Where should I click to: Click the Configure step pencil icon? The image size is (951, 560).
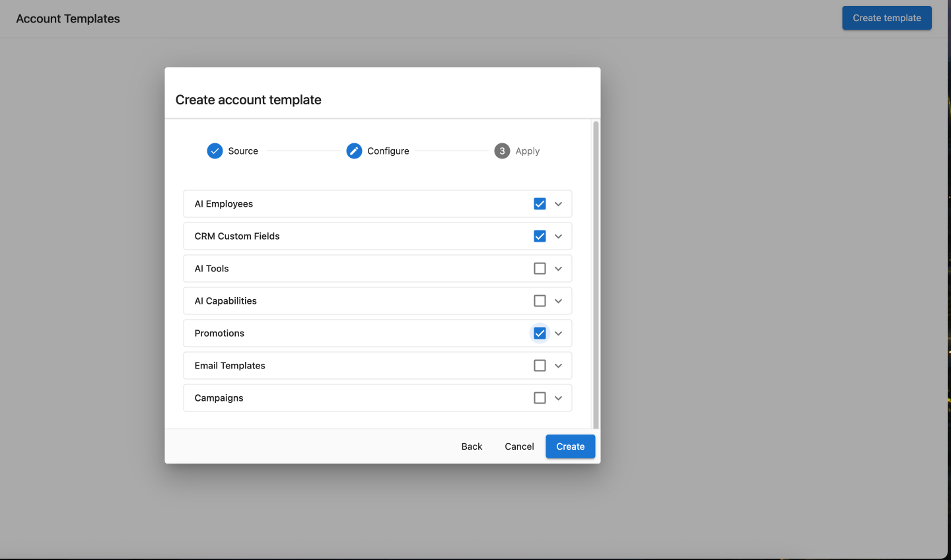point(354,151)
